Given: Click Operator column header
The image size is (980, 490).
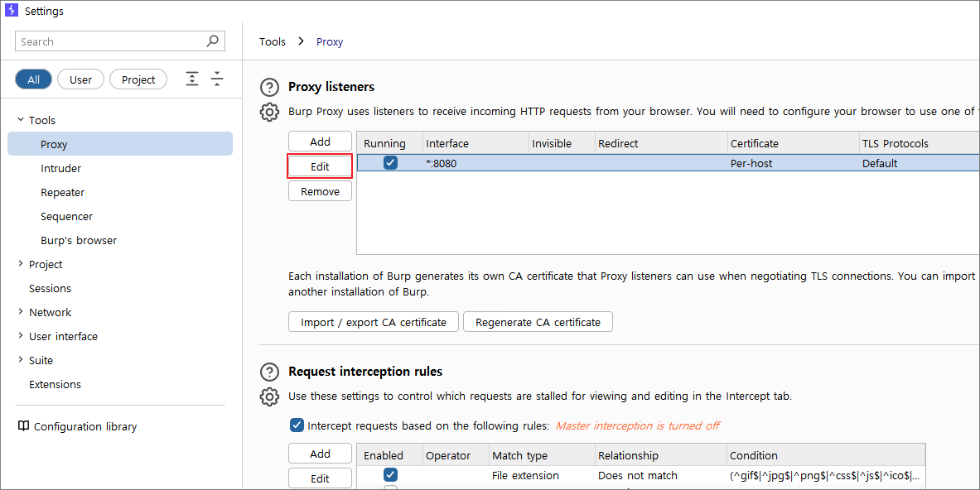Looking at the screenshot, I should click(x=456, y=455).
